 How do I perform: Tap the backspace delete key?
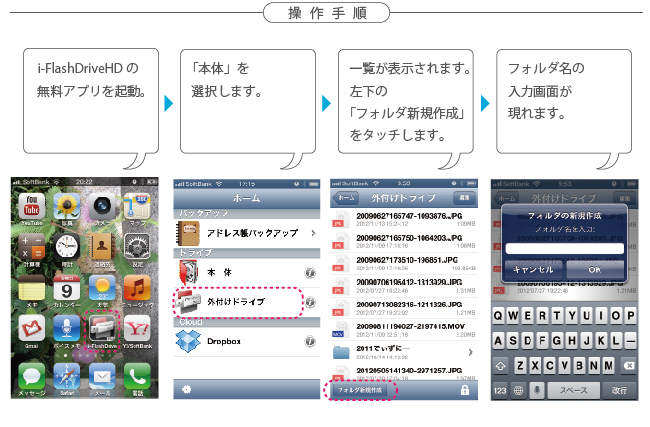pos(629,366)
